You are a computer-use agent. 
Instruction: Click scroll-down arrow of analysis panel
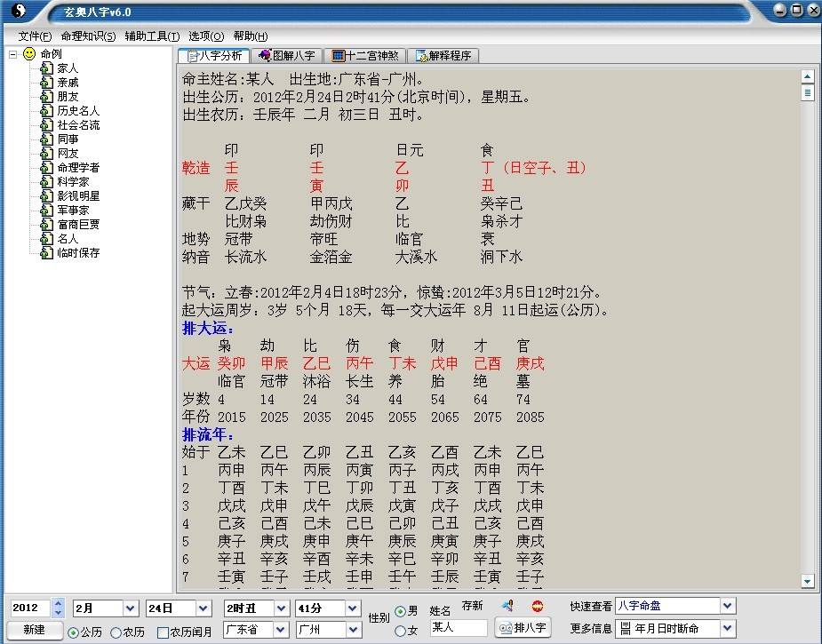tap(807, 581)
